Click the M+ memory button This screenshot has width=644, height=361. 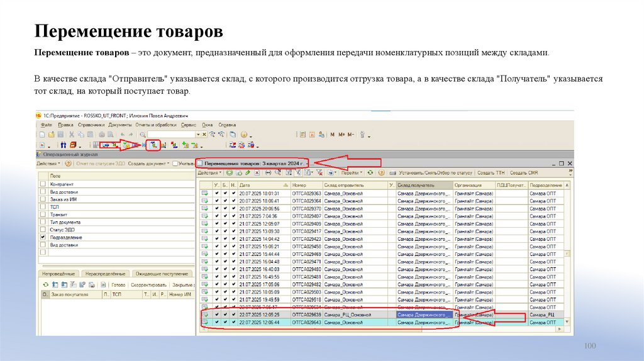point(341,135)
